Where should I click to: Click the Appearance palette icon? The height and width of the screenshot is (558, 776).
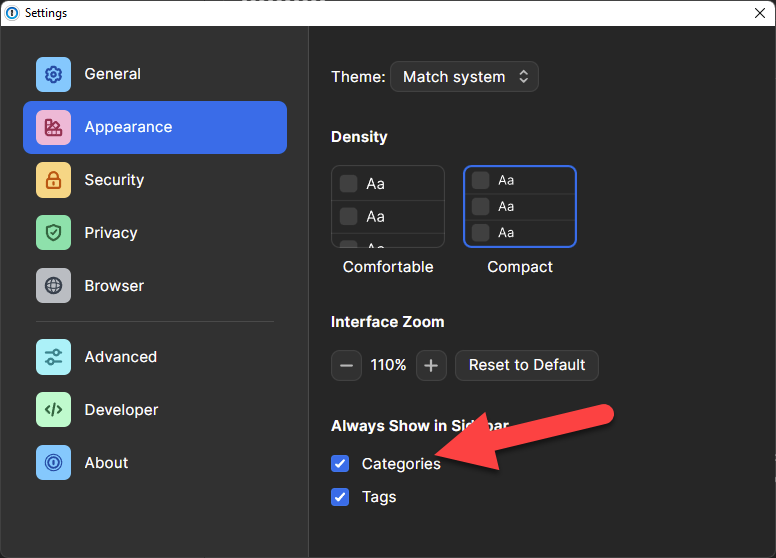point(53,127)
